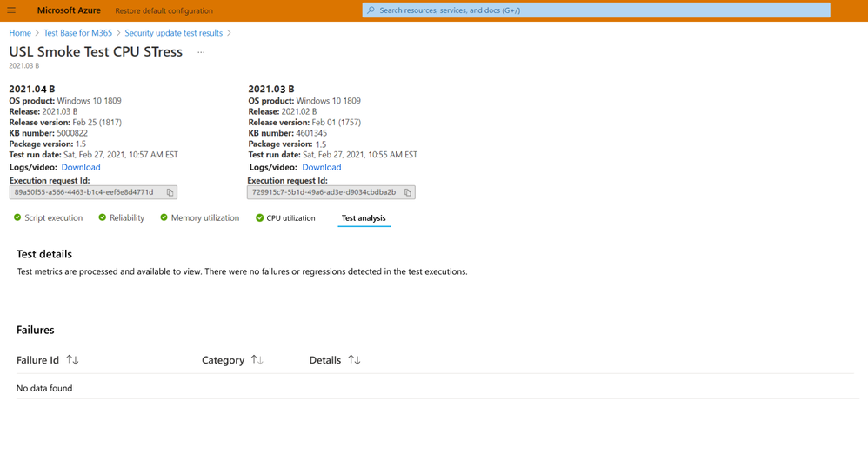Image resolution: width=868 pixels, height=468 pixels.
Task: Click KB number 4601345 value
Action: coord(311,133)
